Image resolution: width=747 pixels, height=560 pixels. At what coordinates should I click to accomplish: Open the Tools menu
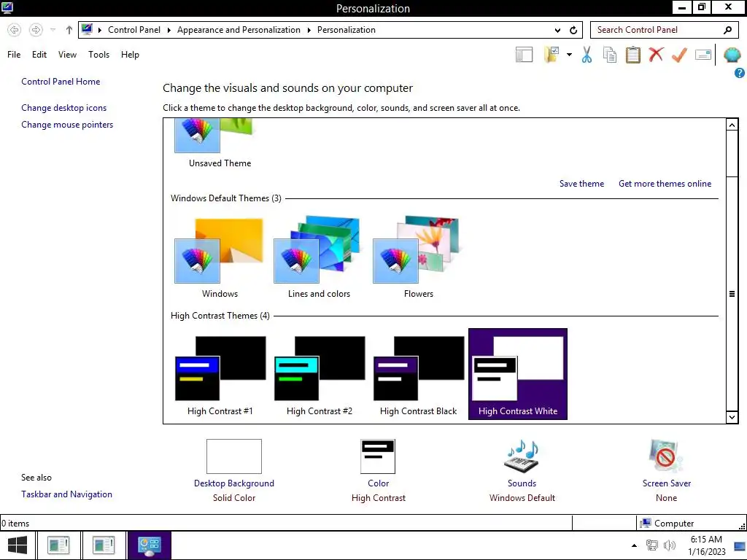pyautogui.click(x=98, y=54)
